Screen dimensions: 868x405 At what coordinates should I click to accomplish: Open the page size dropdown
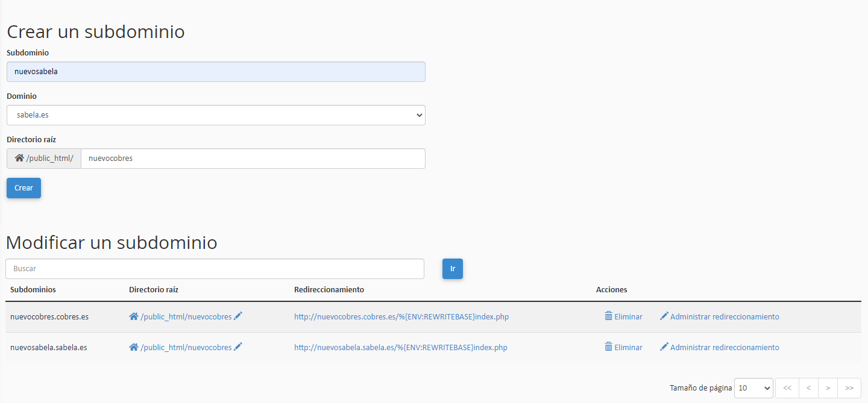[x=753, y=388]
